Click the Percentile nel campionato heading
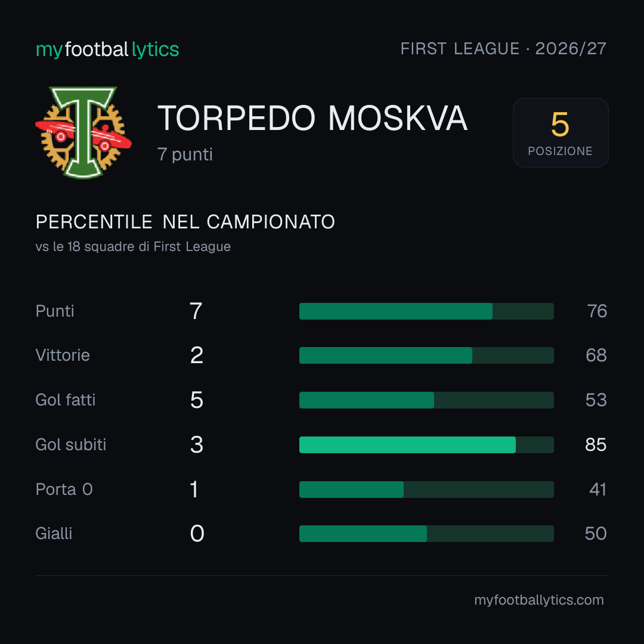The width and height of the screenshot is (644, 644). (x=185, y=222)
